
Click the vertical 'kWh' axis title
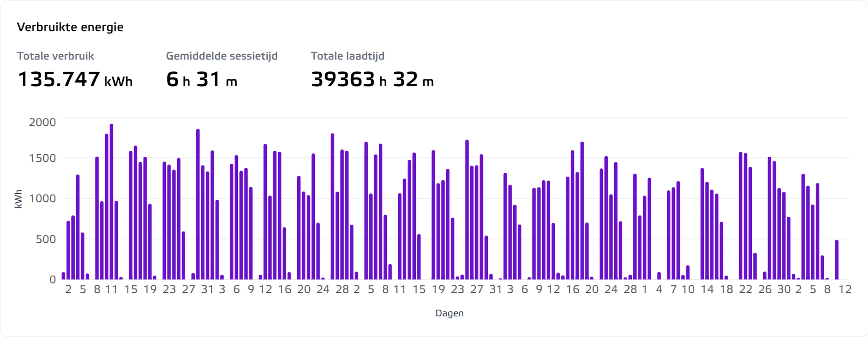pyautogui.click(x=19, y=199)
